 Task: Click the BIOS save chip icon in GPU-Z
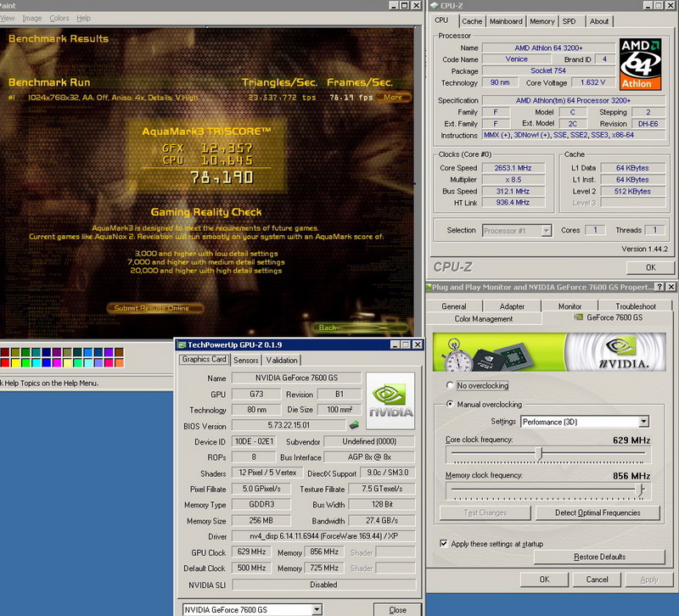[x=354, y=424]
